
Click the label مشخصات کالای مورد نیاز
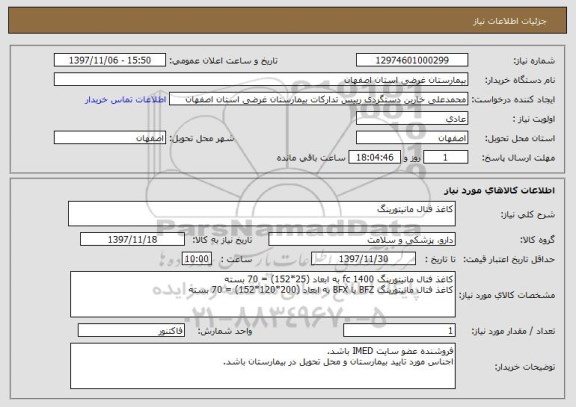tap(507, 295)
